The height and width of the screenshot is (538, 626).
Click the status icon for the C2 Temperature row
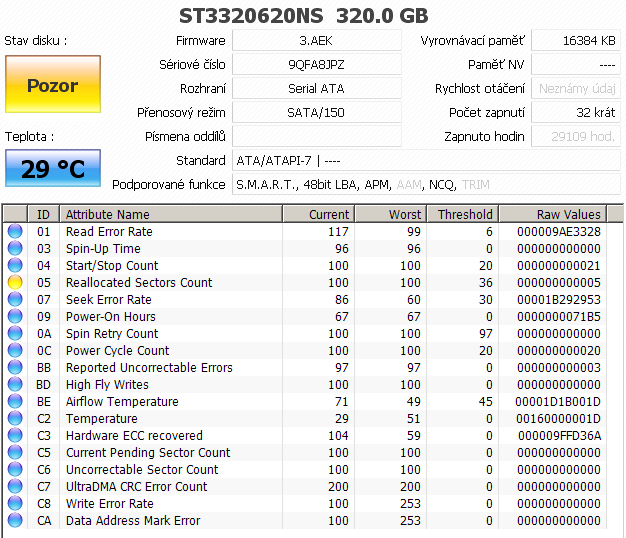[x=15, y=418]
